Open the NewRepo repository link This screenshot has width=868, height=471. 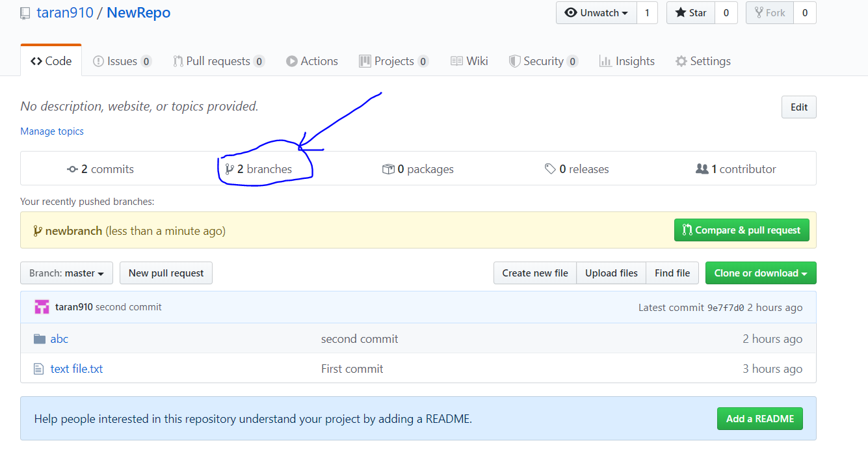(x=138, y=13)
